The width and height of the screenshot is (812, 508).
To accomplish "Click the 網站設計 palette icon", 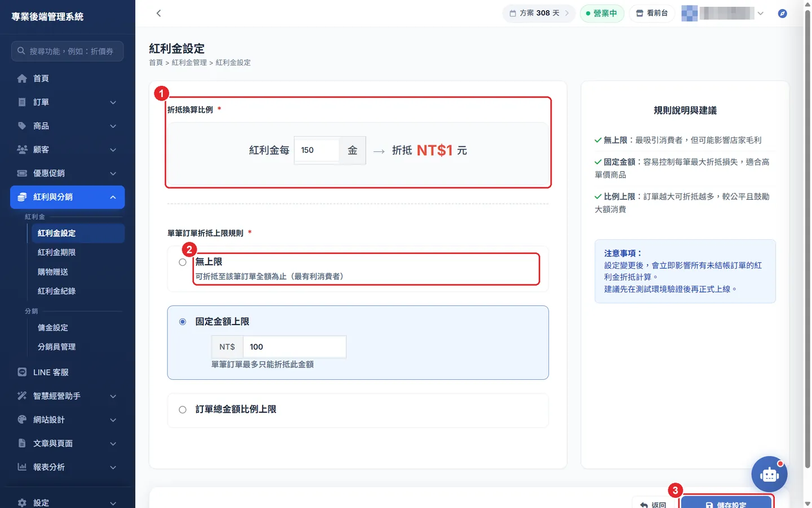I will [x=22, y=420].
